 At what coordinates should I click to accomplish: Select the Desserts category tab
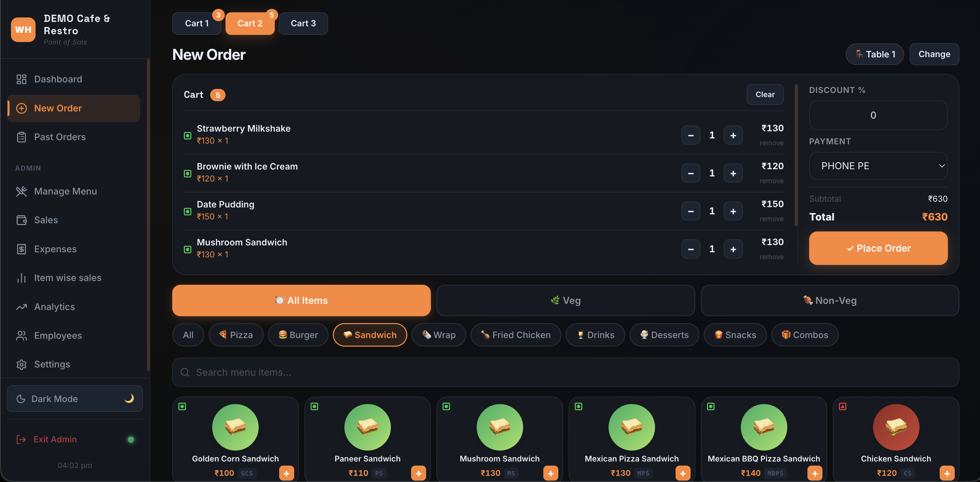(x=664, y=335)
